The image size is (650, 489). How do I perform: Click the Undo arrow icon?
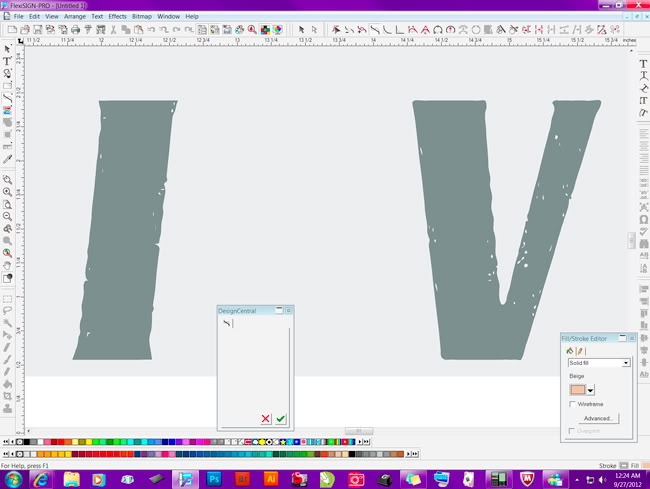point(151,29)
